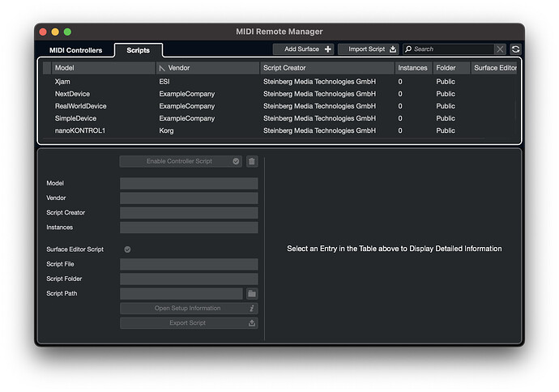This screenshot has width=559, height=392.
Task: Select the NextDevice script row
Action: 279,94
